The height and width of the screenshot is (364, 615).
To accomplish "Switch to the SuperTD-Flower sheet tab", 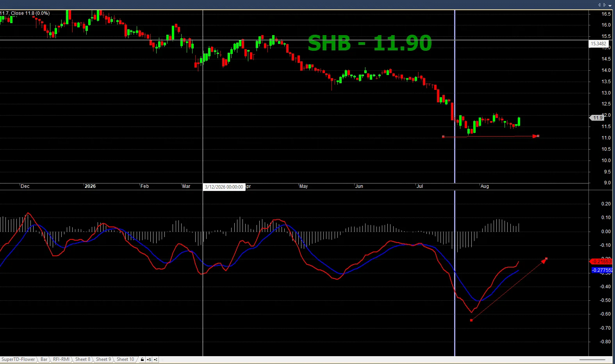I will [x=18, y=359].
